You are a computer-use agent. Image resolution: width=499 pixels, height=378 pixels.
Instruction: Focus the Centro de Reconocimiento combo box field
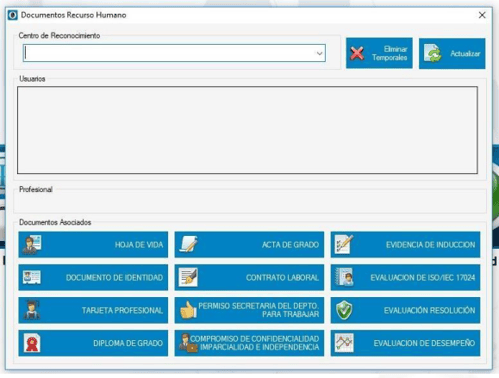tap(174, 53)
